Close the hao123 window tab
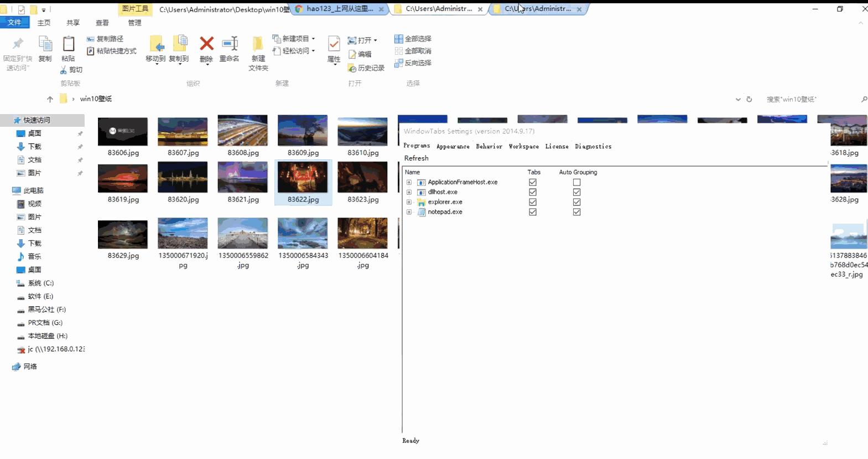The width and height of the screenshot is (868, 459). tap(381, 9)
